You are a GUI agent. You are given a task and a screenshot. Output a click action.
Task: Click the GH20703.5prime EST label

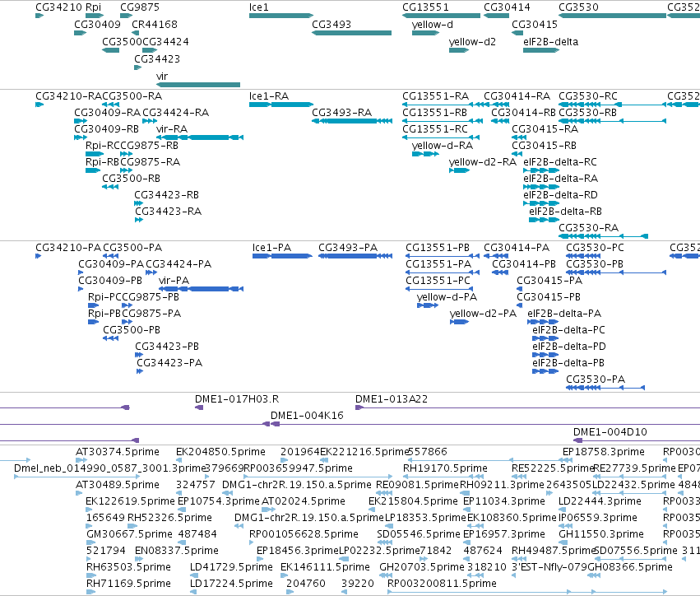422,567
